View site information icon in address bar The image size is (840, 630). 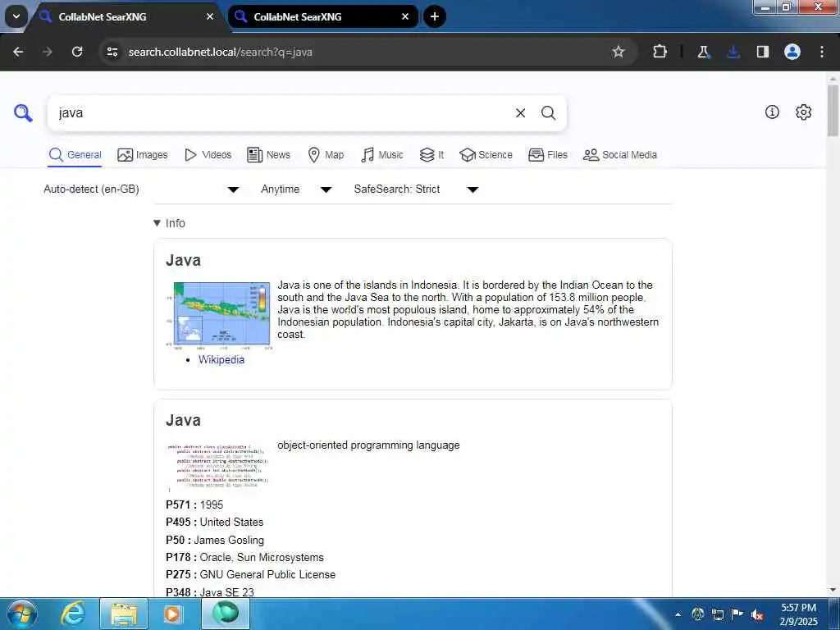(x=112, y=52)
